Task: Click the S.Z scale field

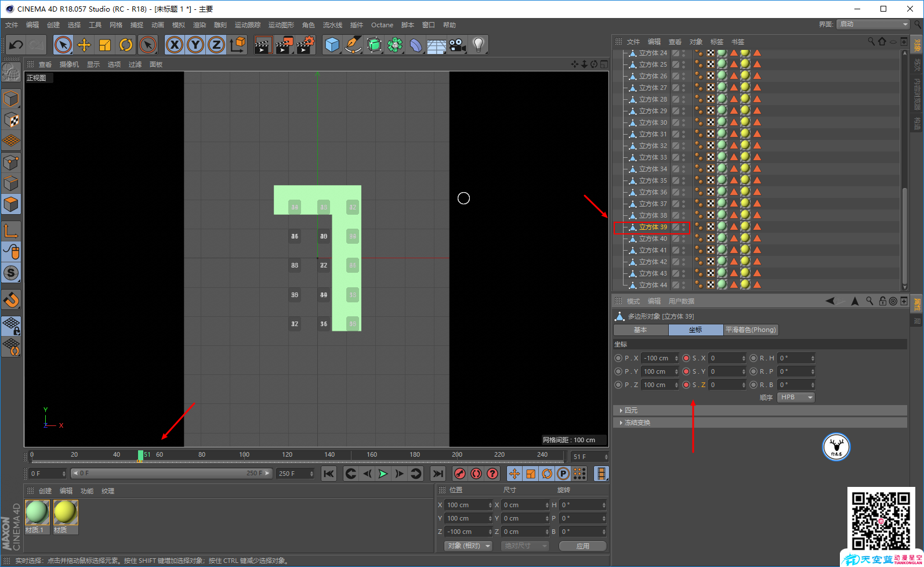Action: coord(727,385)
